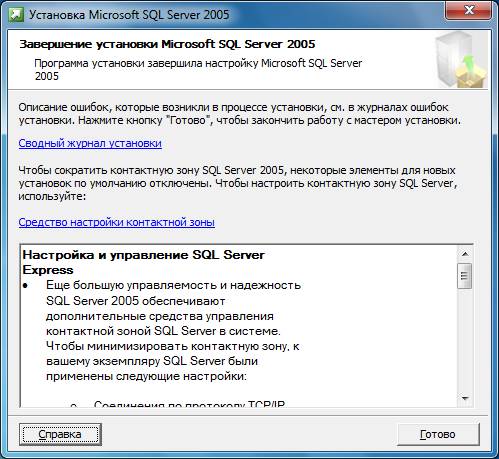Click the scrollbar thumb in text box
The width and height of the screenshot is (499, 459).
pyautogui.click(x=465, y=276)
